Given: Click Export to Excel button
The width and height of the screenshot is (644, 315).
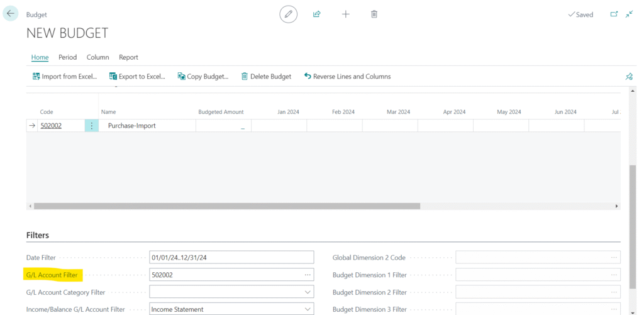Looking at the screenshot, I should (x=137, y=77).
